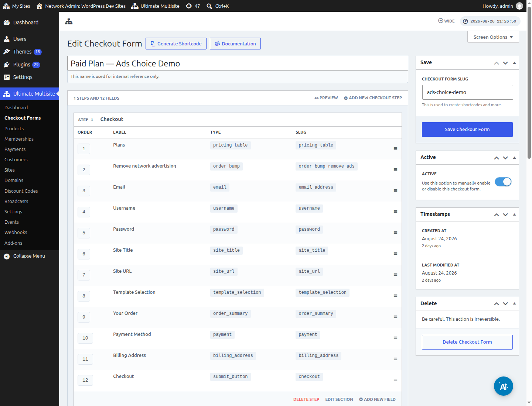The image size is (532, 406).
Task: Click drag handle for Template Selection row
Action: (395, 296)
